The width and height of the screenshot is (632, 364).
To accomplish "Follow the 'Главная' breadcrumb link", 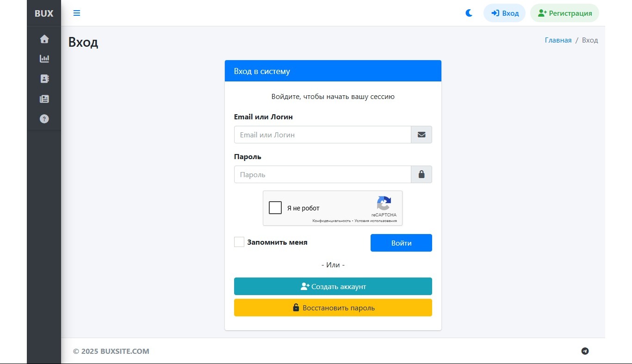I will point(558,40).
